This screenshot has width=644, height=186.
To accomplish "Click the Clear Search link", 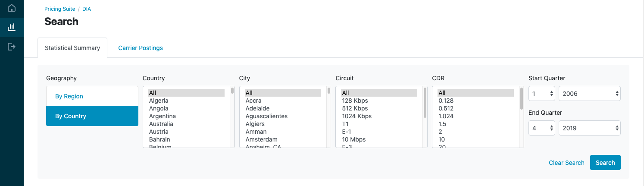I will point(566,163).
